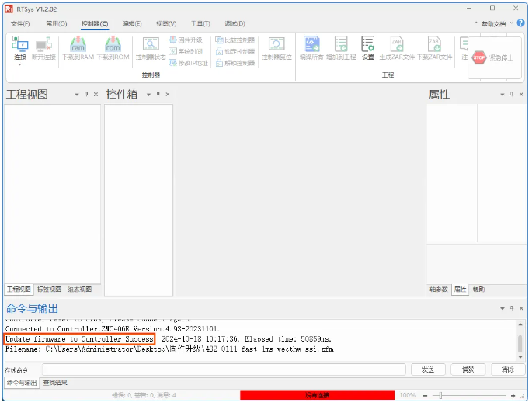Open the 命令与输出 panel options dropdown
532x406 pixels.
(502, 308)
